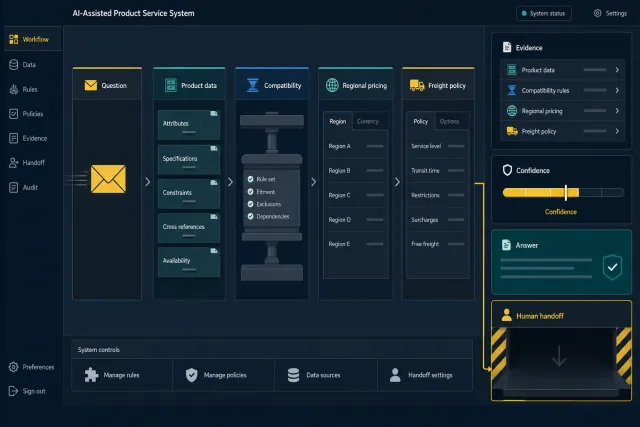Toggle the Rule set check

[251, 179]
